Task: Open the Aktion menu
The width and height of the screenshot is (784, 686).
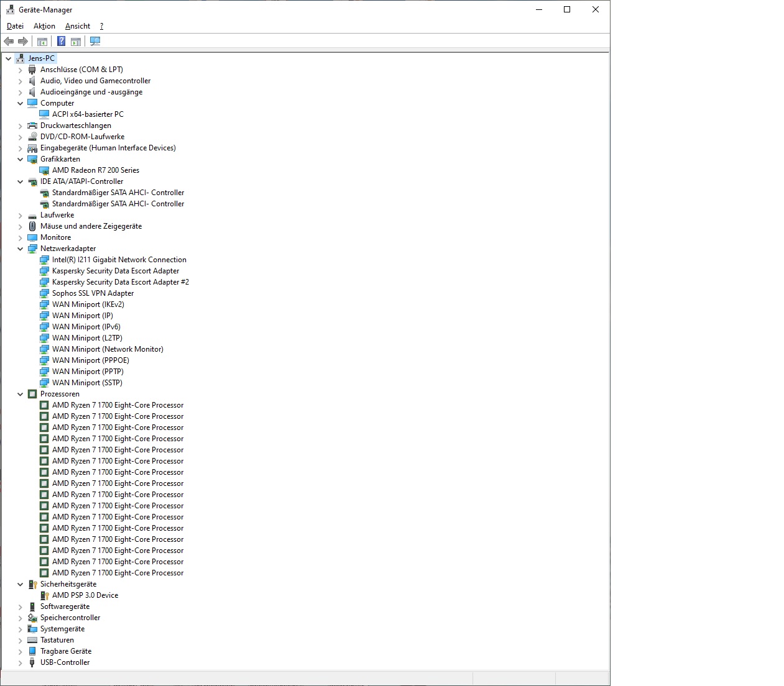Action: pyautogui.click(x=44, y=26)
